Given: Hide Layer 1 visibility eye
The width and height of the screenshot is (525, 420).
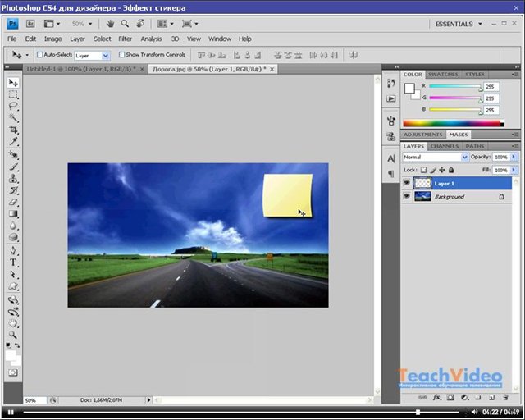Looking at the screenshot, I should pyautogui.click(x=407, y=183).
